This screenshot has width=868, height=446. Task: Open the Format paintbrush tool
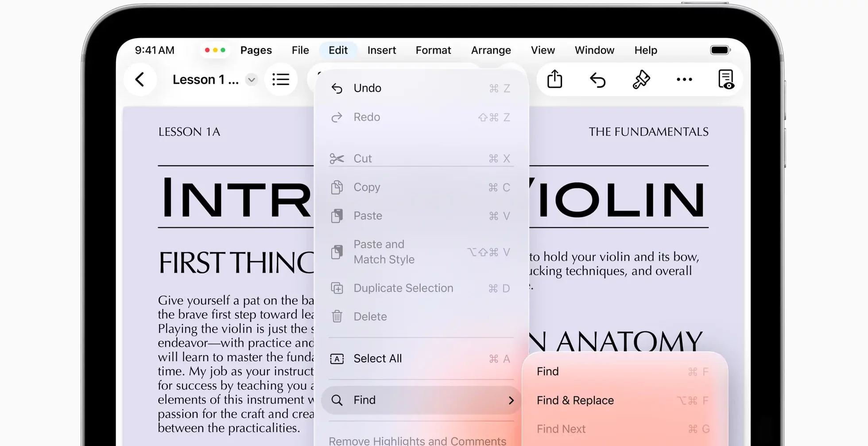641,80
